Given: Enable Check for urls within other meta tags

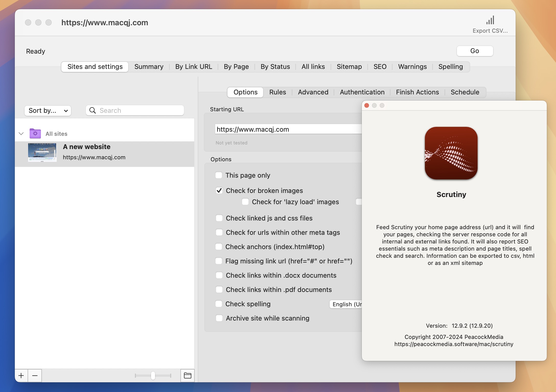Looking at the screenshot, I should coord(219,232).
